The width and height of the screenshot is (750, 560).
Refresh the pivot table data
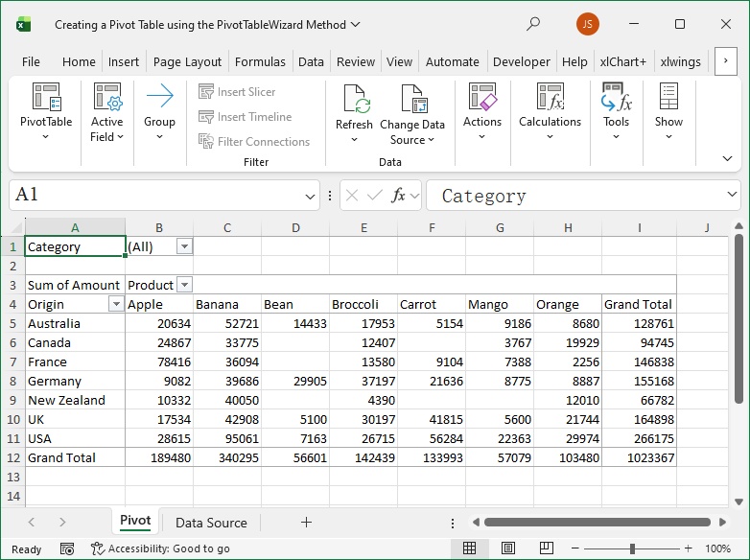pos(354,113)
